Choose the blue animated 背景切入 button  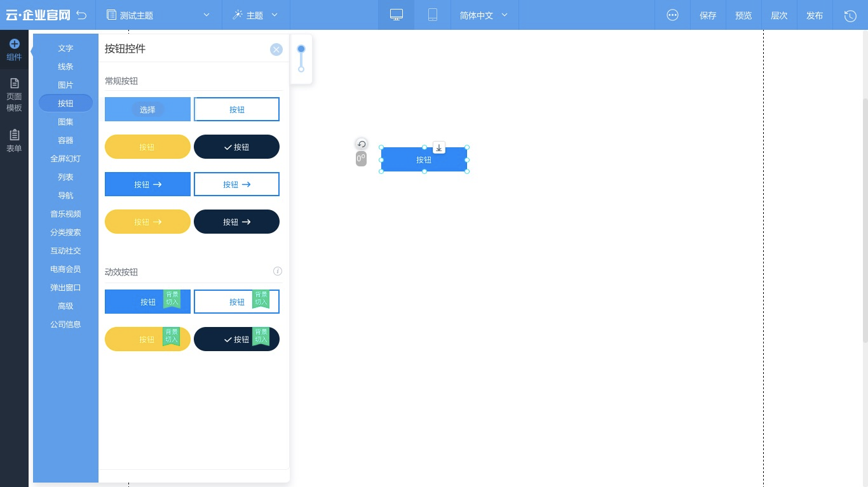coord(147,302)
